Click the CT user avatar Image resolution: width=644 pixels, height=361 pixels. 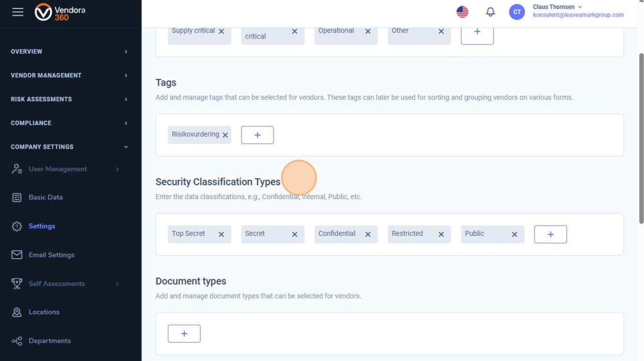pos(517,12)
